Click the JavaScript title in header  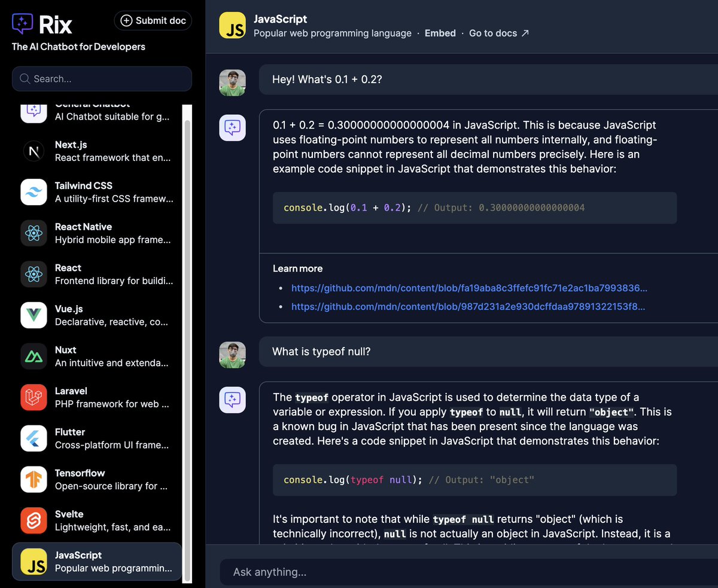click(280, 20)
